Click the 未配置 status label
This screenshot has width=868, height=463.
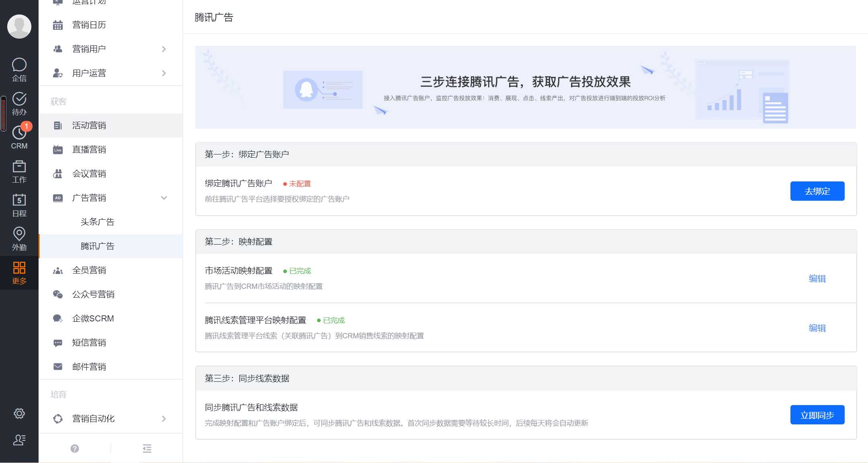pyautogui.click(x=297, y=184)
